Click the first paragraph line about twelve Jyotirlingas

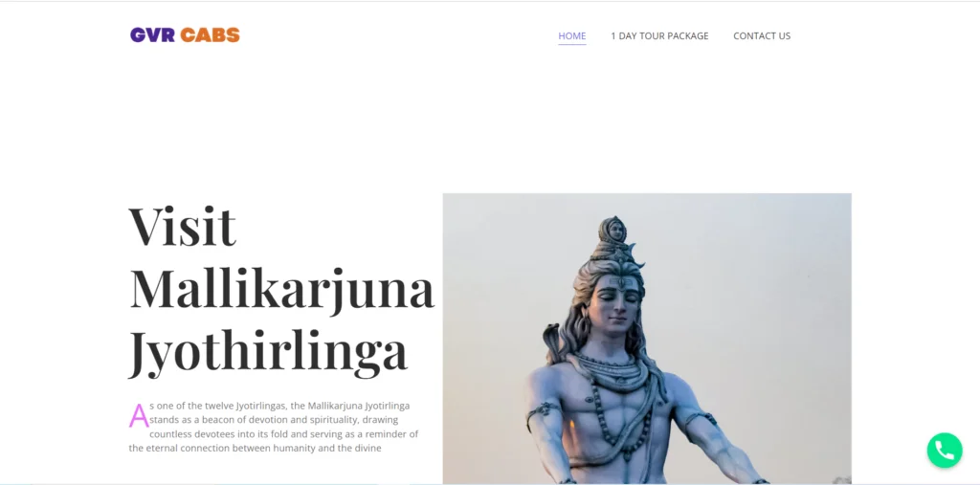279,406
